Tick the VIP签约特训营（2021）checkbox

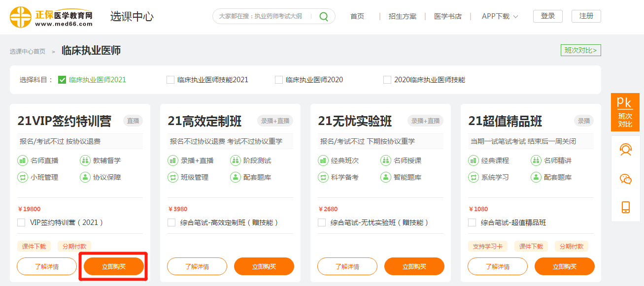21,222
